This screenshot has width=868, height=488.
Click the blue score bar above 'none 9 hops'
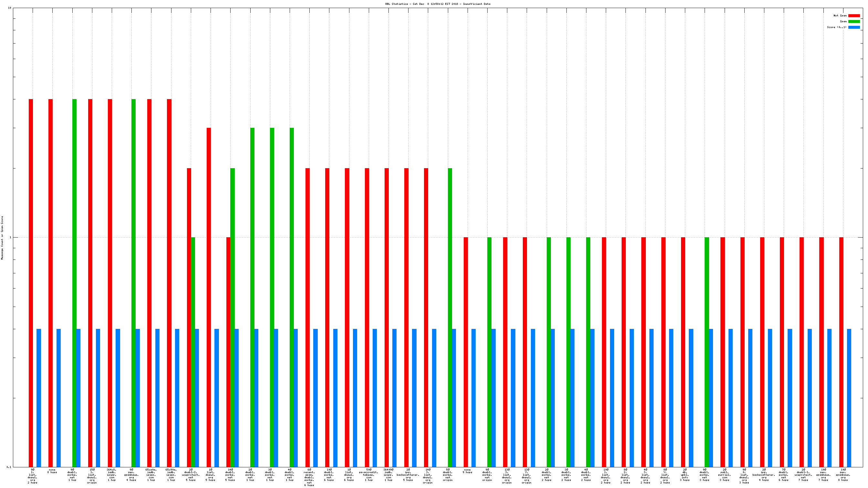pyautogui.click(x=473, y=398)
